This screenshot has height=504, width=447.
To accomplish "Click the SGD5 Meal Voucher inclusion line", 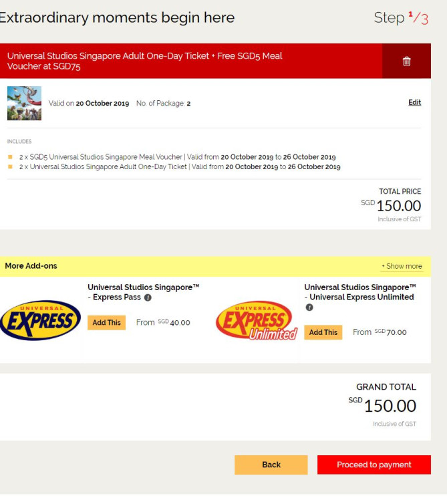I will click(x=177, y=157).
